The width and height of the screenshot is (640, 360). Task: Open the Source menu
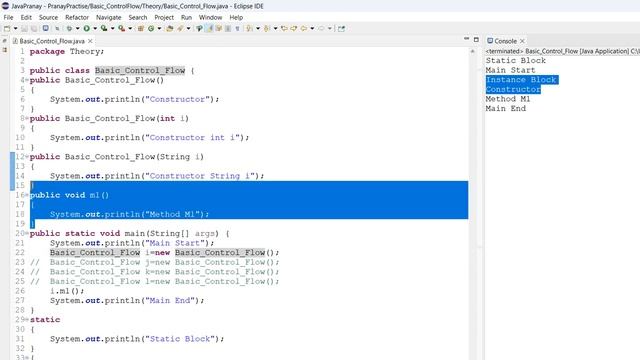[x=48, y=18]
